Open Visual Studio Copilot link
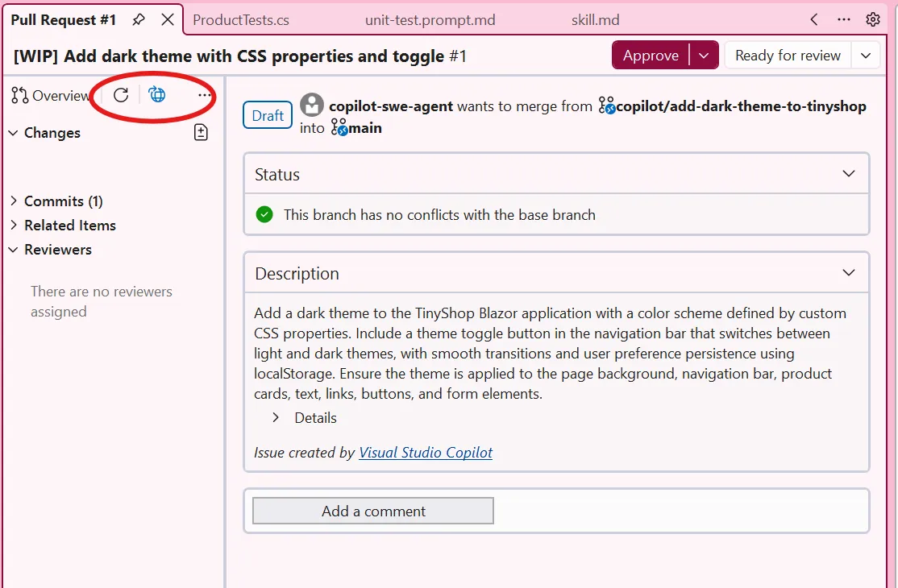898x588 pixels. 426,453
